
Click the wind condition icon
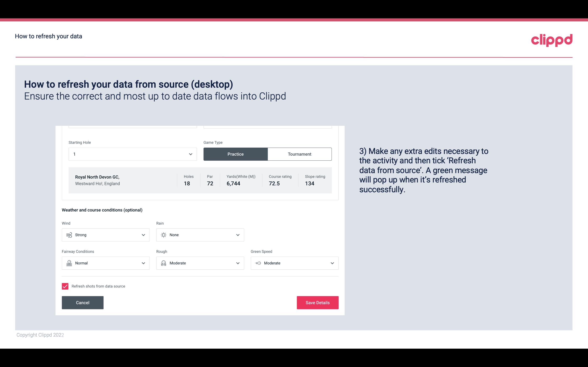tap(69, 235)
